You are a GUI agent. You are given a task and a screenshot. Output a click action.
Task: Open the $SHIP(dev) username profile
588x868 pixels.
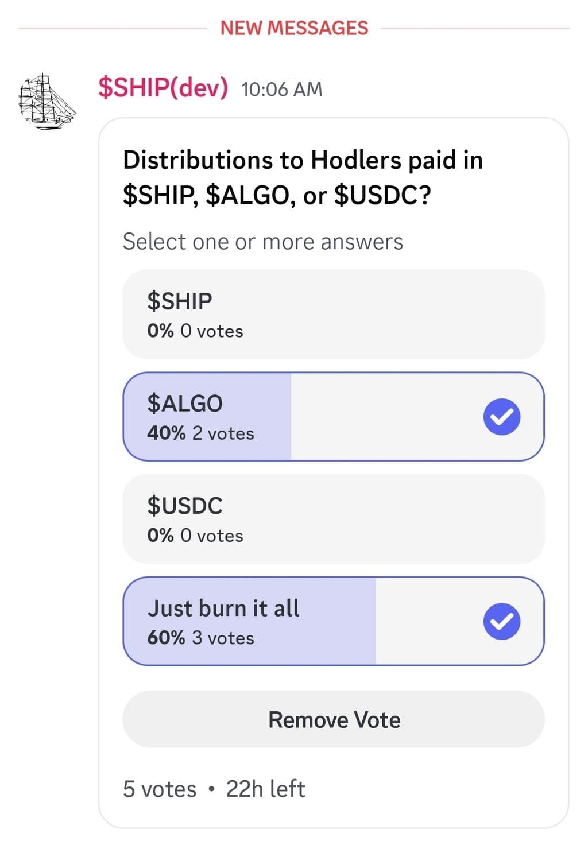(163, 88)
